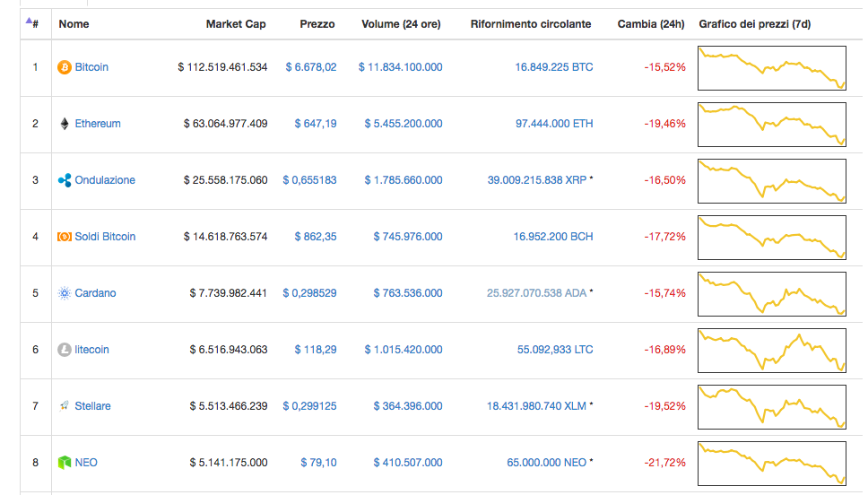Open Bitcoin price link $ 6.678,02
The image size is (868, 495).
click(x=311, y=67)
